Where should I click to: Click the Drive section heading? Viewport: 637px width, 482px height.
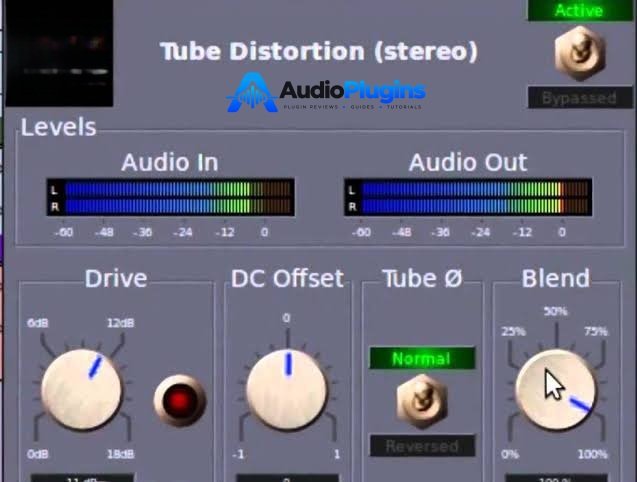(x=116, y=278)
